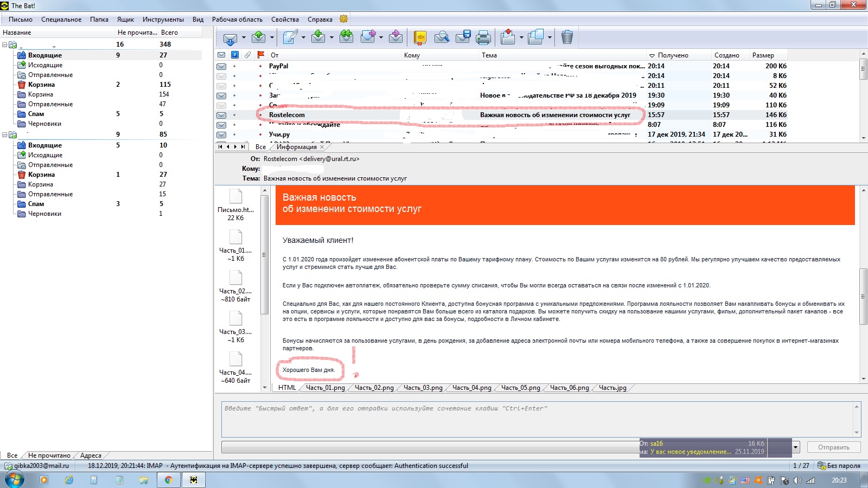
Task: Open the yellow star icon in the menu bar
Action: 343,19
